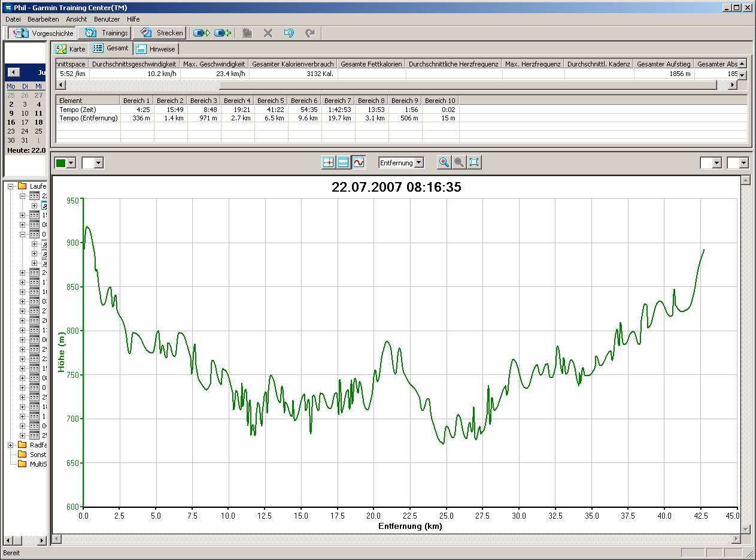Click the redo arrow in toolbar
The height and width of the screenshot is (560, 756).
click(x=309, y=33)
